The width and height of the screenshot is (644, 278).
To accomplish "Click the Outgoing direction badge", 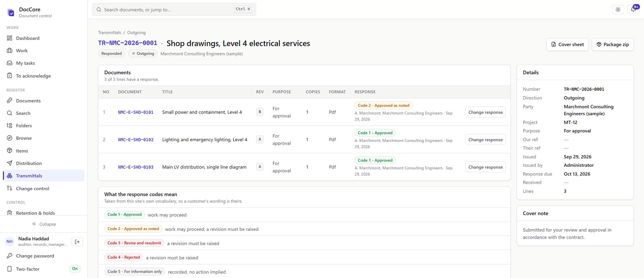I will [143, 54].
